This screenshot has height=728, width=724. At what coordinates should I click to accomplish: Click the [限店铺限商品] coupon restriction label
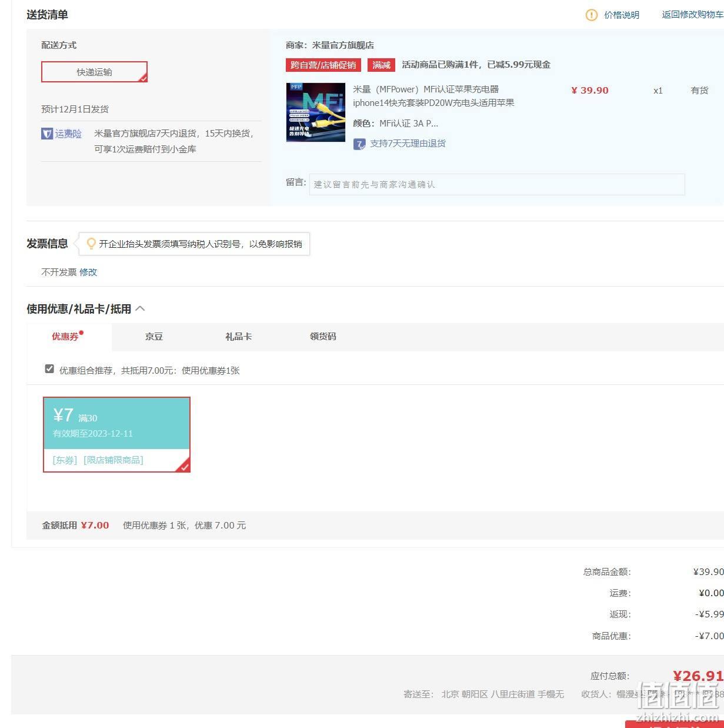[114, 460]
